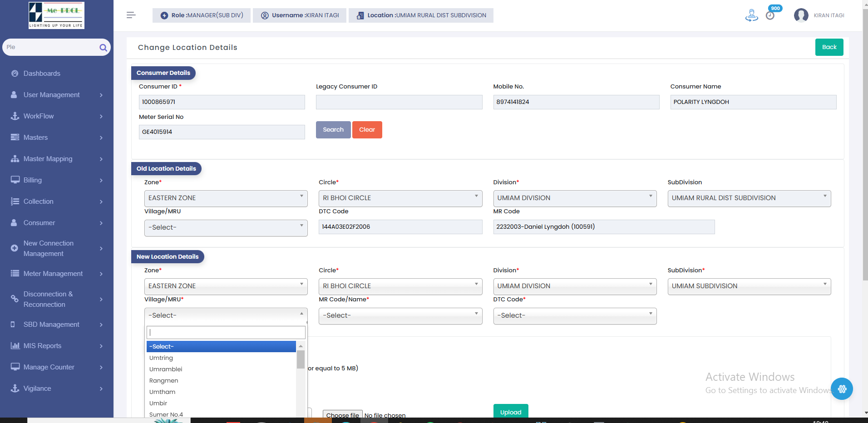Click the Legacy Consumer ID field
The image size is (868, 423).
399,102
